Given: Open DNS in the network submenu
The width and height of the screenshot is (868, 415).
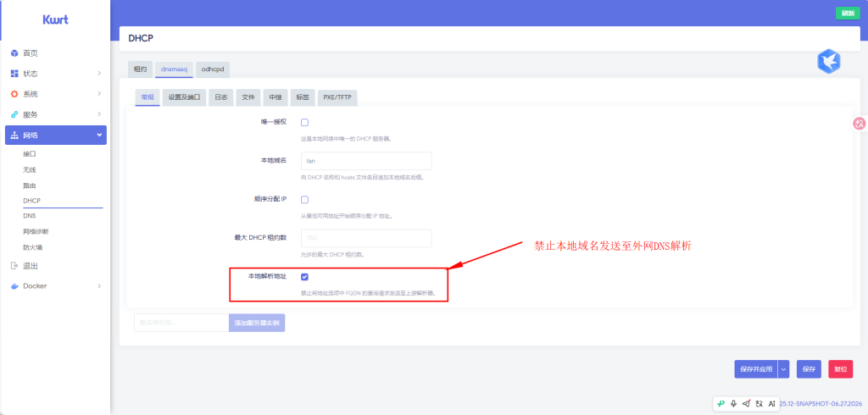Looking at the screenshot, I should tap(30, 216).
